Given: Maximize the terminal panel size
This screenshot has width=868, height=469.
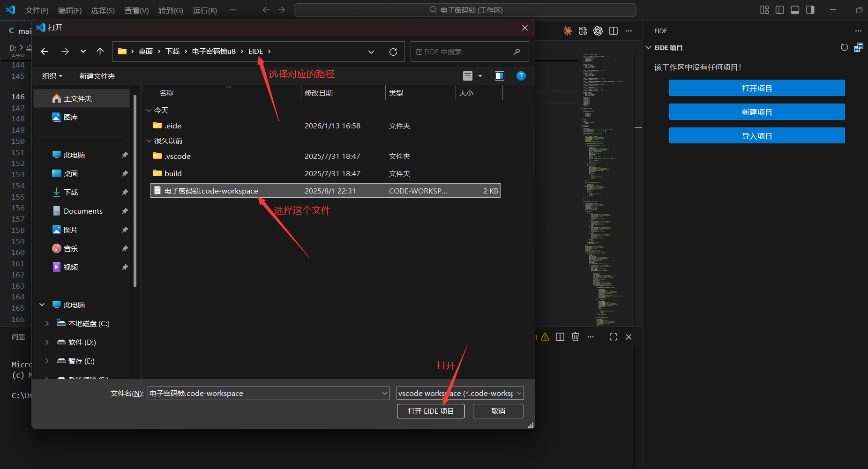Looking at the screenshot, I should (613, 337).
